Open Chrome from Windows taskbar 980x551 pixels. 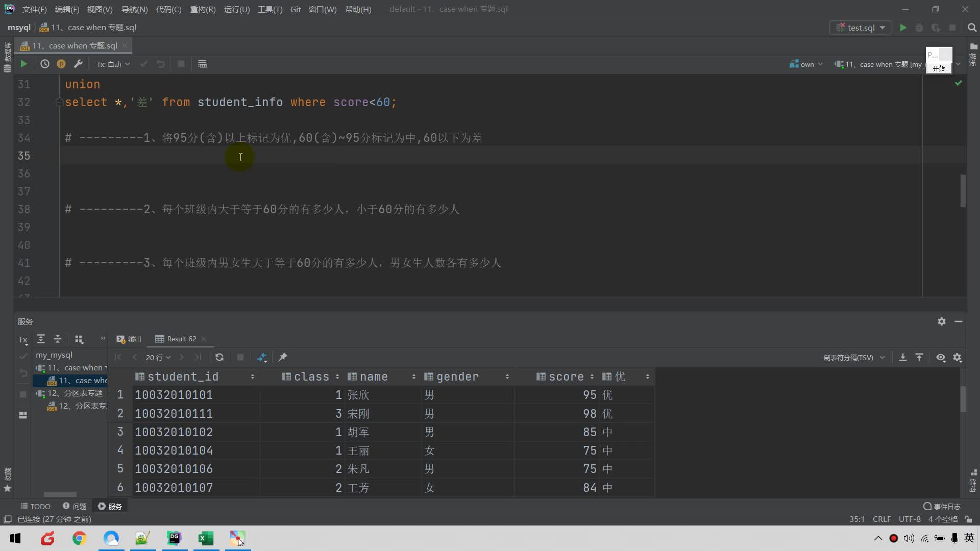(80, 538)
